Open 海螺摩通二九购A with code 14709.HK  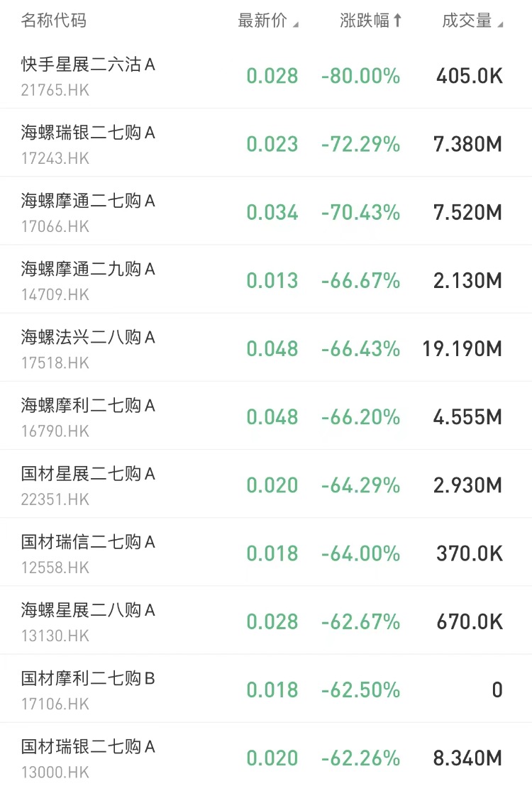pos(88,270)
